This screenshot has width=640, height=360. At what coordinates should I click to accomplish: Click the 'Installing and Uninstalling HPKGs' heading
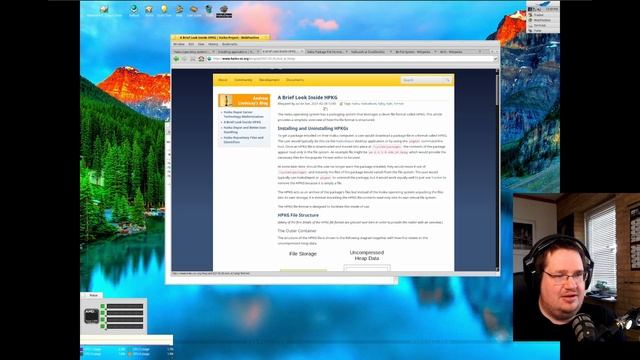(313, 128)
